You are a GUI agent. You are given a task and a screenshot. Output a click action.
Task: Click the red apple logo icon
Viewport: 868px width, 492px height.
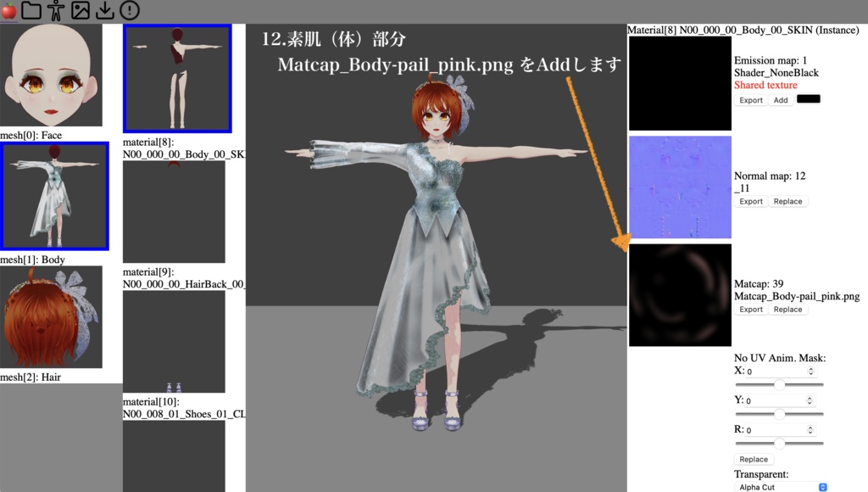(9, 10)
